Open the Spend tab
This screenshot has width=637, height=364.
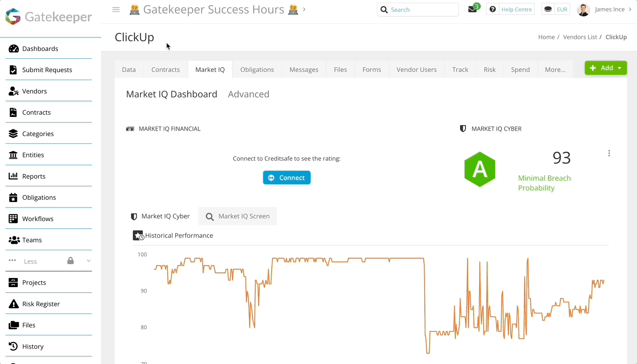point(520,69)
